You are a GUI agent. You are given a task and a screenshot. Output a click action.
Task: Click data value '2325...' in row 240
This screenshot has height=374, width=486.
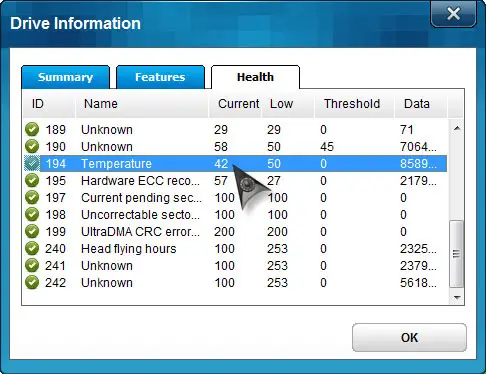[418, 249]
